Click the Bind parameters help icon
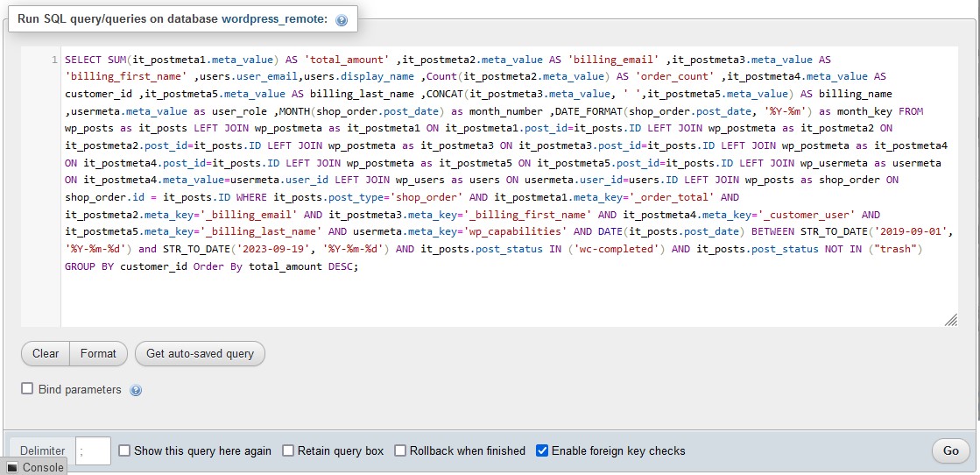 tap(136, 390)
